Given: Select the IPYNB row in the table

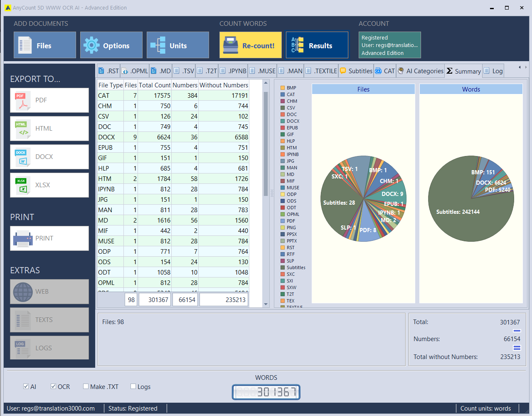Looking at the screenshot, I should point(173,189).
